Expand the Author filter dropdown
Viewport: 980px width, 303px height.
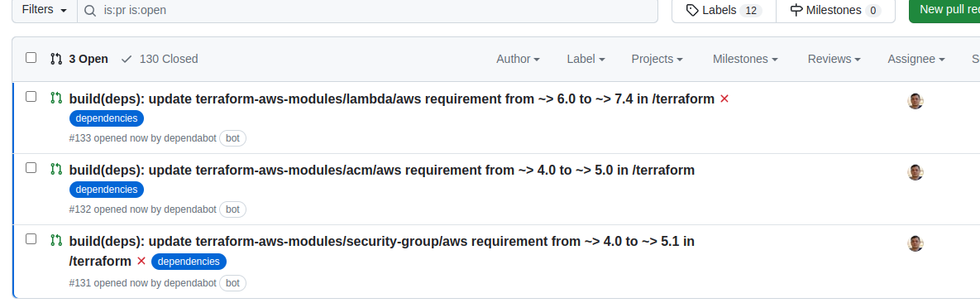click(x=519, y=59)
